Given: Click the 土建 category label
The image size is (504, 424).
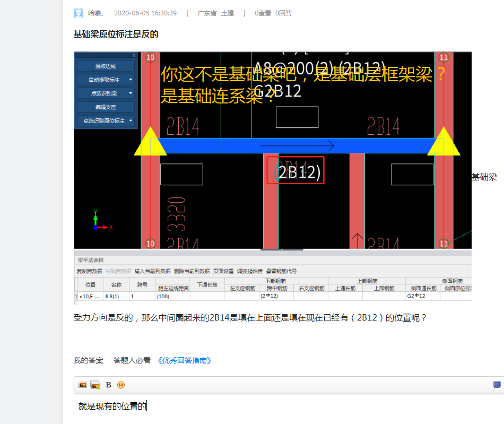Looking at the screenshot, I should [228, 13].
